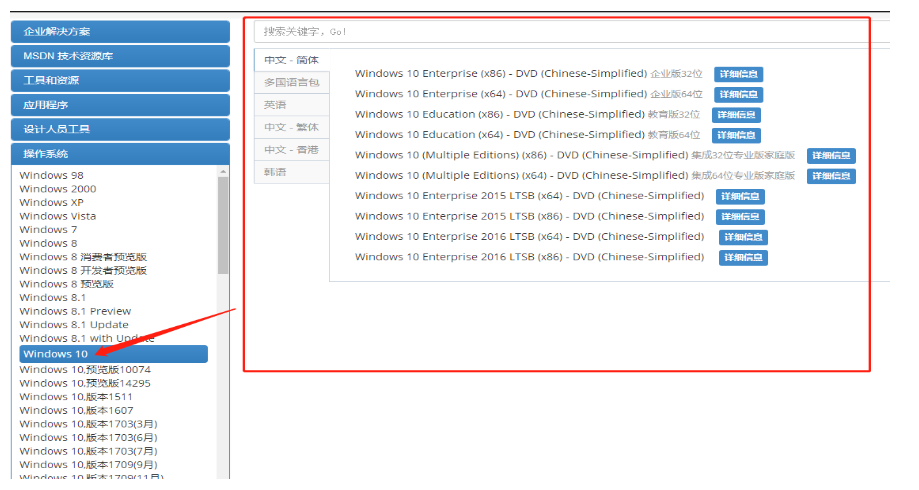Screen dimensions: 919x490
Task: Click Enterprise 2016 LTSB (x64) title text
Action: 529,237
